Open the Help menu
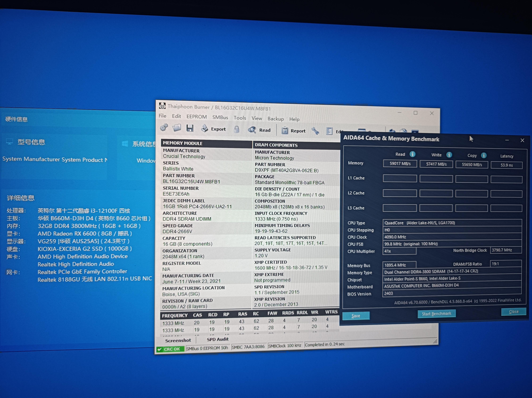Screen dimensions: 532x398 (294, 119)
